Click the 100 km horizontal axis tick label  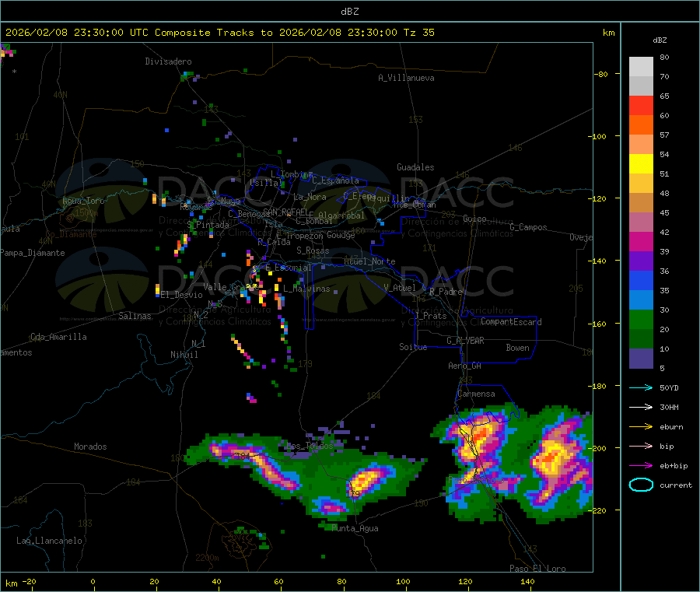tap(403, 581)
